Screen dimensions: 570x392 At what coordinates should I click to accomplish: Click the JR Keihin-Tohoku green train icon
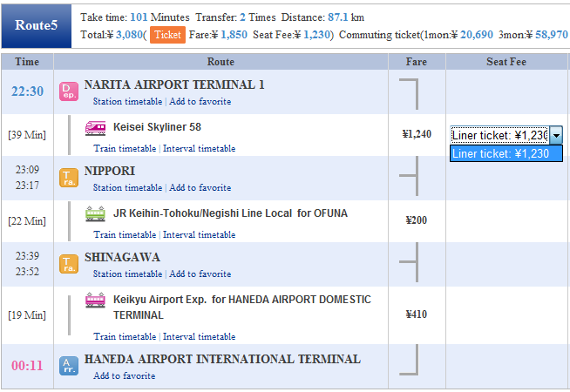96,213
